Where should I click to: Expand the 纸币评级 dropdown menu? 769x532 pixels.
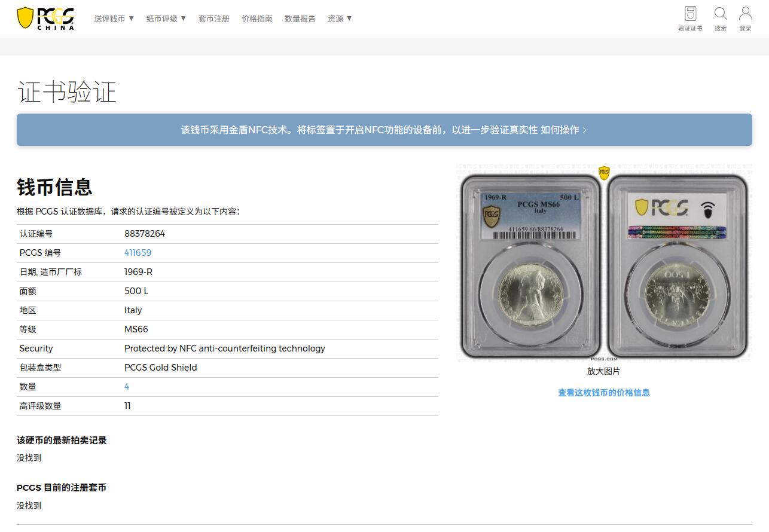[x=166, y=19]
